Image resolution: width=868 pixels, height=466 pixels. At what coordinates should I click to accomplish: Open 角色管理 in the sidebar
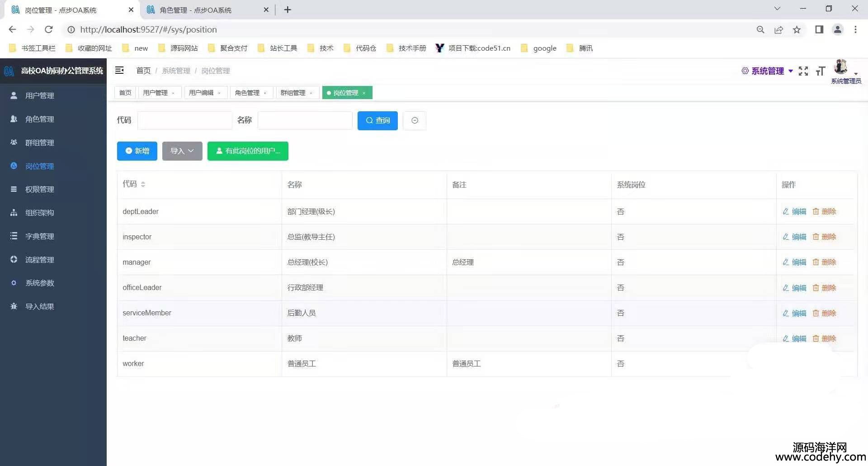click(40, 119)
